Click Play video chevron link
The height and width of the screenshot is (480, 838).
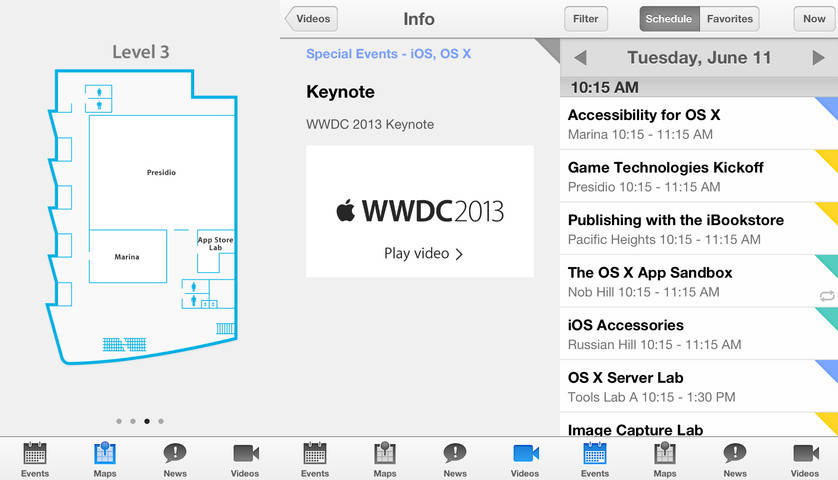[x=424, y=254]
